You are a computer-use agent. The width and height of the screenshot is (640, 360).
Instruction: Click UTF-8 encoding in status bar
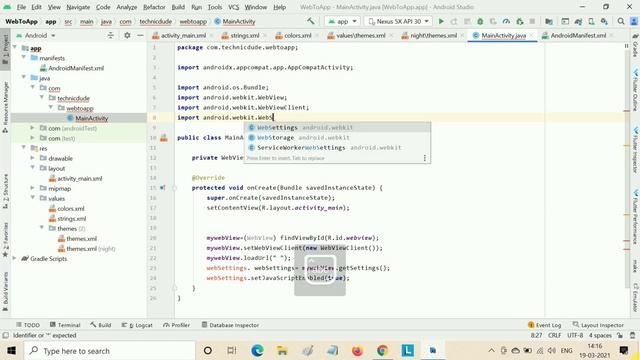575,335
